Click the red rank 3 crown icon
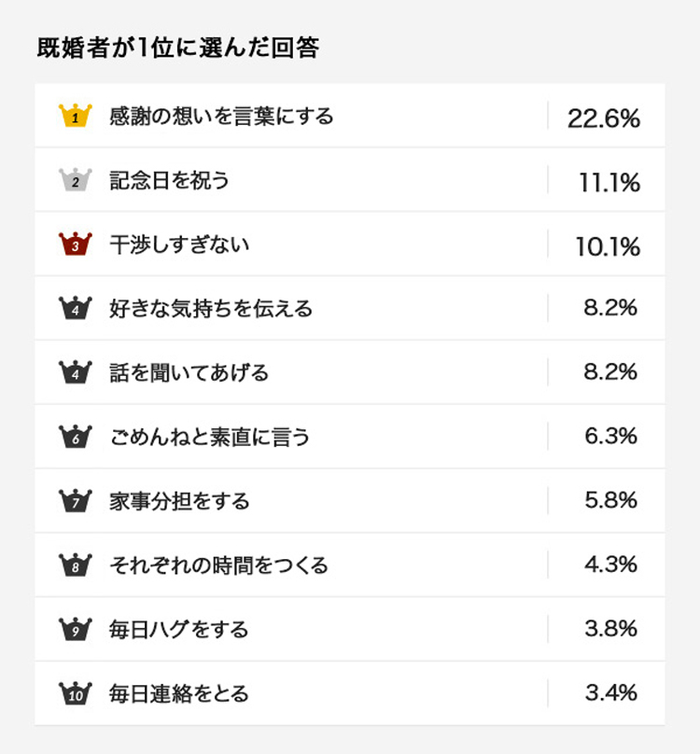Viewport: 700px width, 754px height. 75,244
